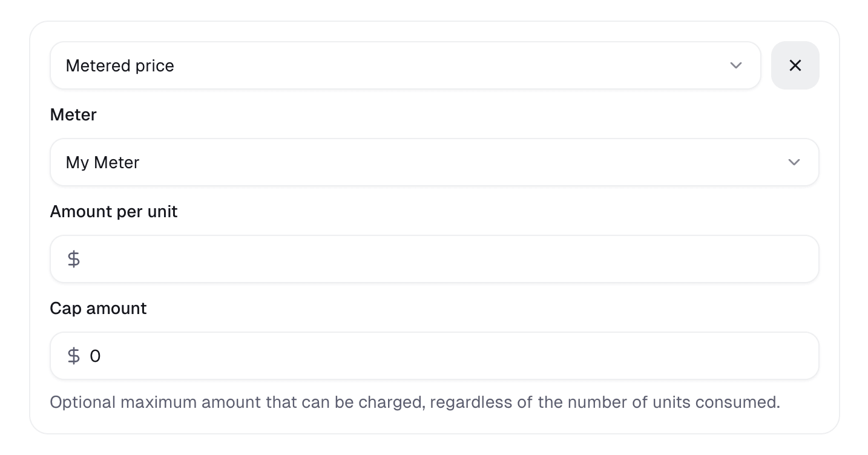
Task: Click the X button to remove price
Action: (795, 65)
